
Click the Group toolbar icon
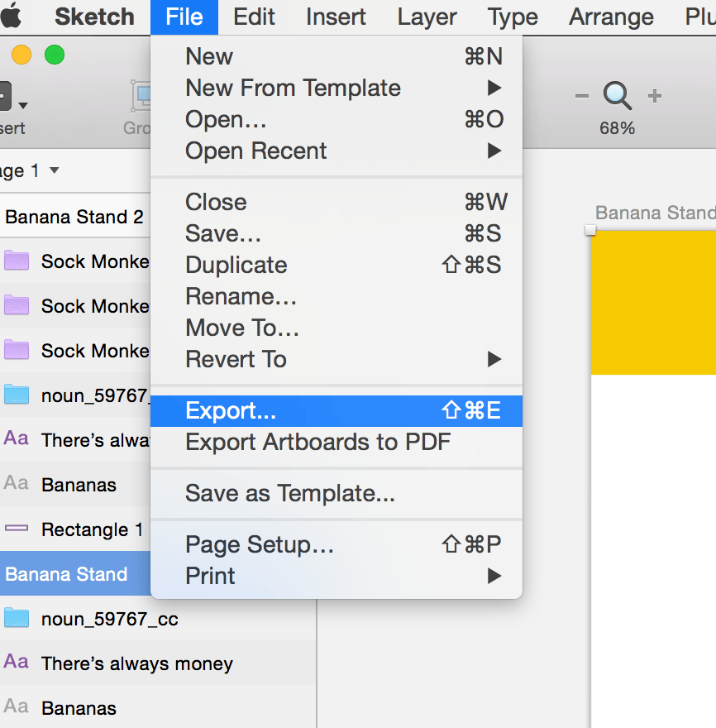click(x=141, y=97)
